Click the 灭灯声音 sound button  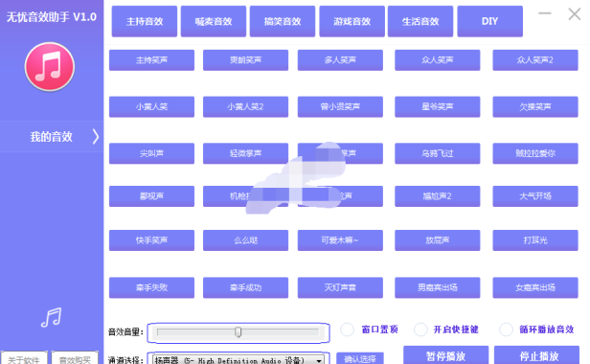(x=340, y=287)
